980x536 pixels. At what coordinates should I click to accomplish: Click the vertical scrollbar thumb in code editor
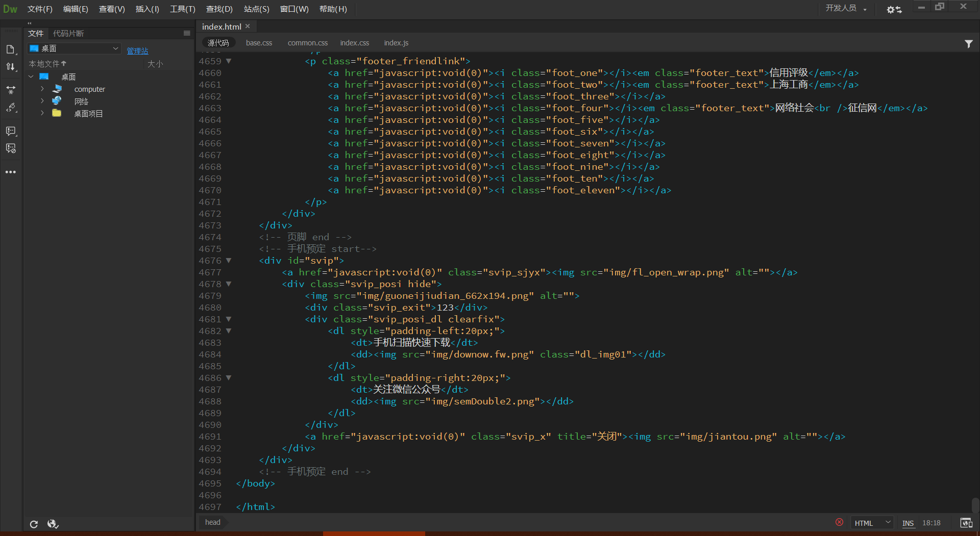point(975,505)
